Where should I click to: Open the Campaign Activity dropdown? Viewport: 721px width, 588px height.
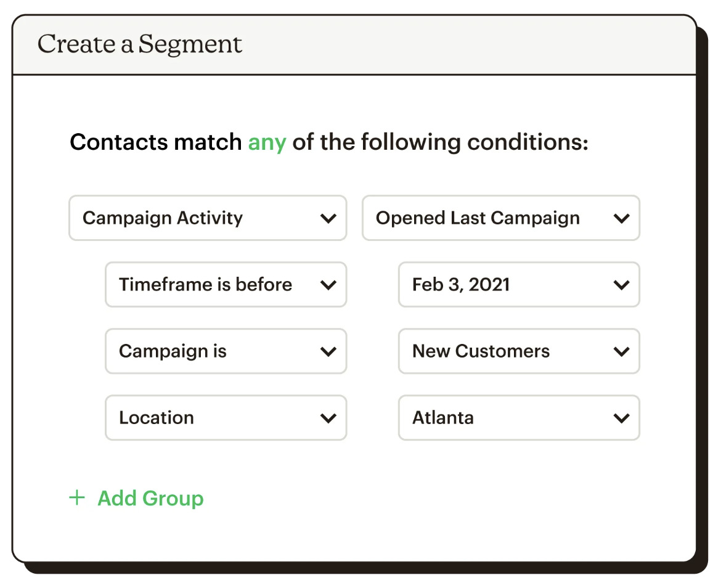click(x=208, y=218)
